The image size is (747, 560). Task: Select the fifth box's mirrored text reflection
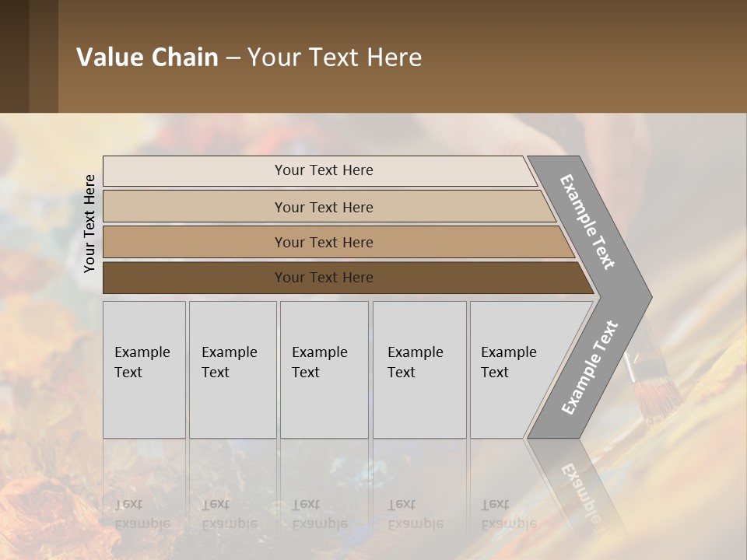509,514
